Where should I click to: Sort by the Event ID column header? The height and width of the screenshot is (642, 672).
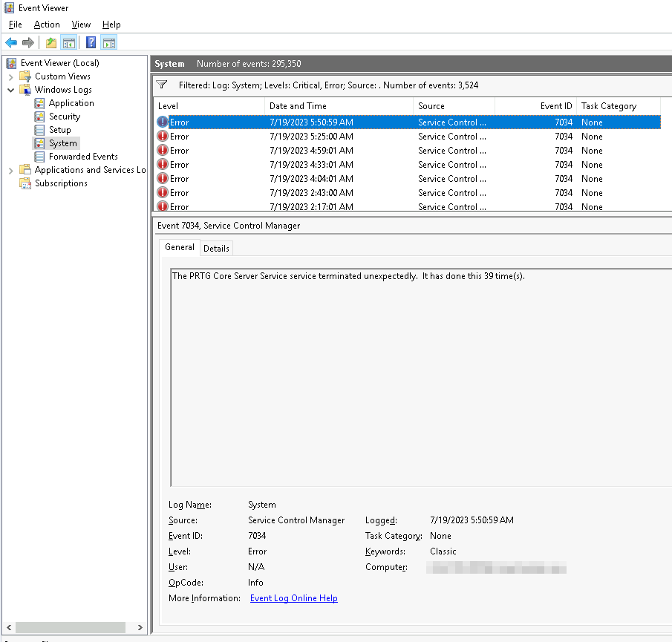pos(535,106)
